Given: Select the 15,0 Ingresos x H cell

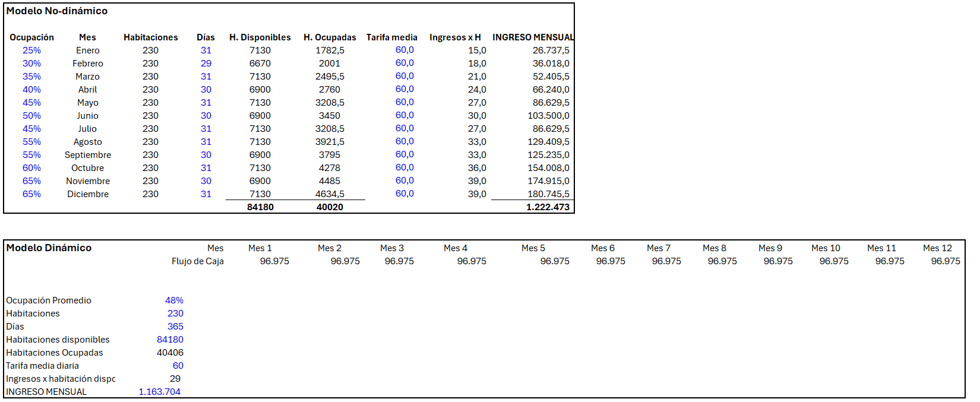Looking at the screenshot, I should pos(477,50).
